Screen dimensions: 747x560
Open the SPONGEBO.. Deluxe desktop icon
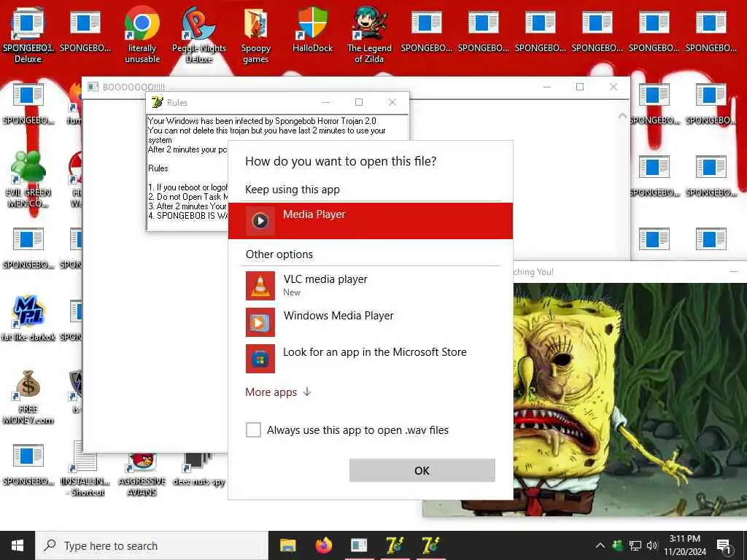[x=28, y=35]
